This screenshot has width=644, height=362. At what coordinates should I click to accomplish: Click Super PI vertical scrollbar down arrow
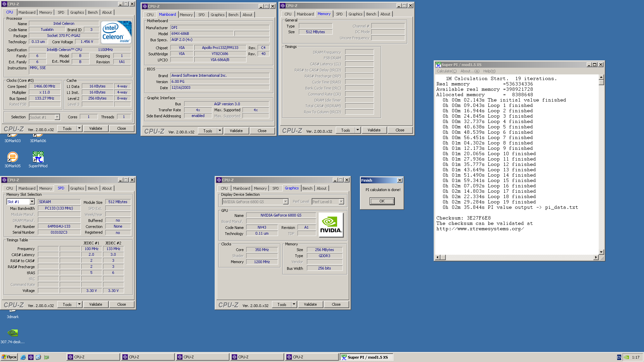point(601,252)
